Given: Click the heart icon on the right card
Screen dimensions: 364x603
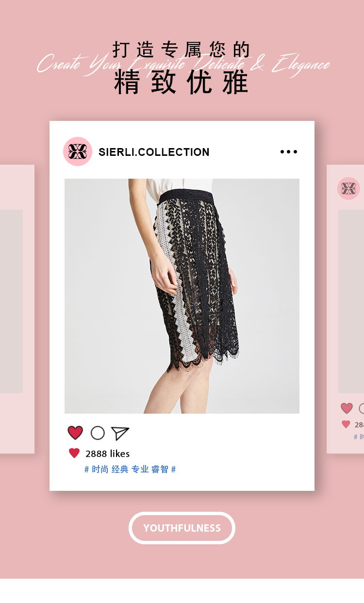Looking at the screenshot, I should point(347,408).
